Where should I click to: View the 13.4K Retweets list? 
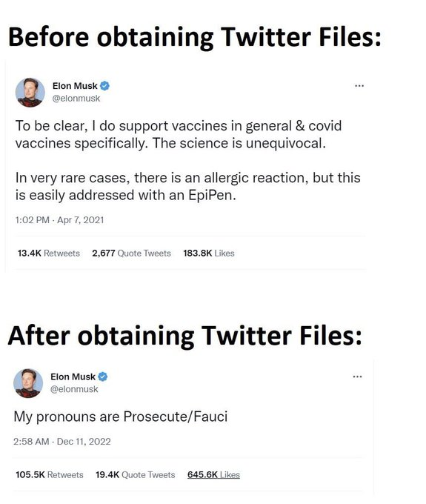click(48, 253)
